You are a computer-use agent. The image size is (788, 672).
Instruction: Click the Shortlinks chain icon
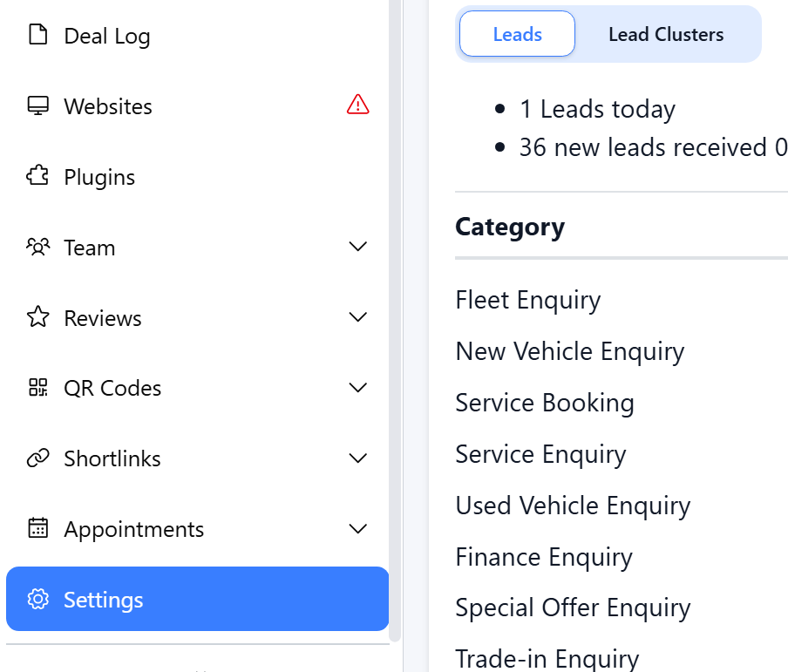click(x=37, y=458)
